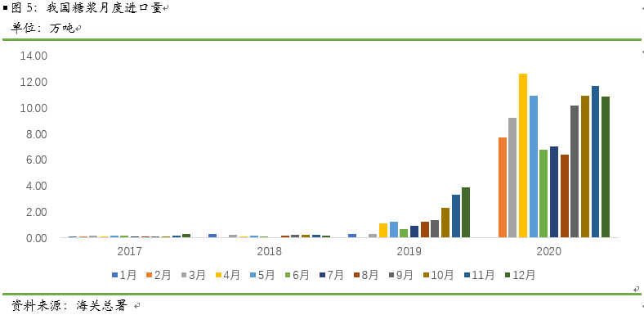
Task: Click the 2020 axis label
Action: point(548,251)
